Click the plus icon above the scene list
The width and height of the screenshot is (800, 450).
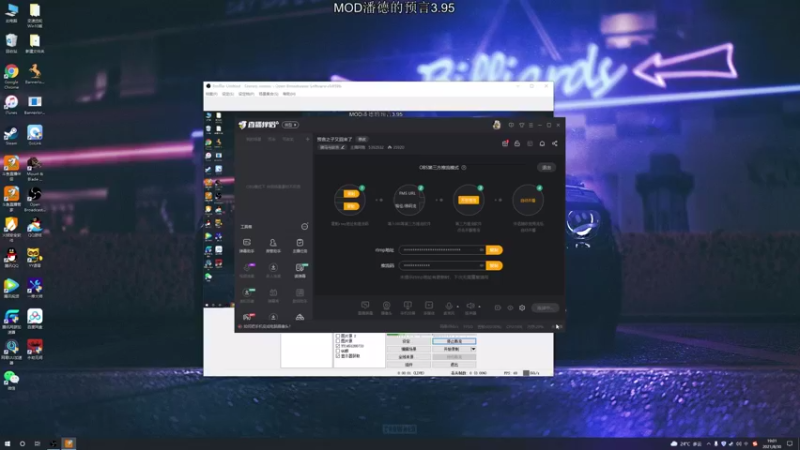pos(308,139)
